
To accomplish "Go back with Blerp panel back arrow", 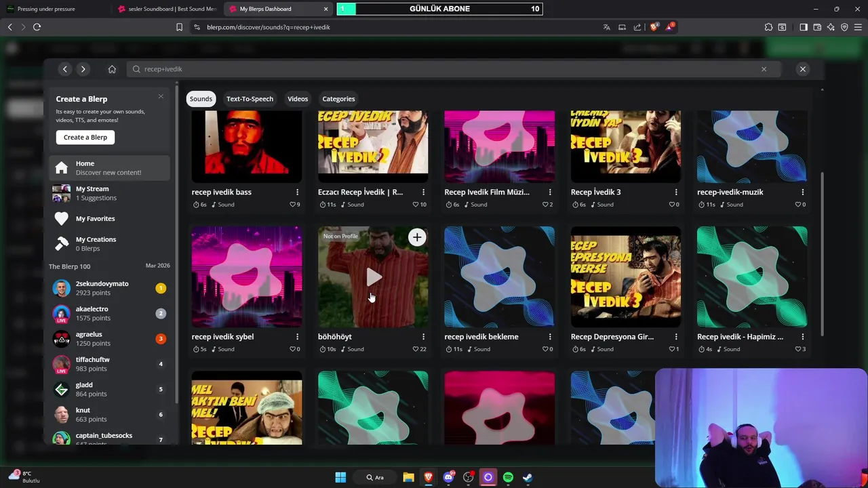I will click(65, 69).
